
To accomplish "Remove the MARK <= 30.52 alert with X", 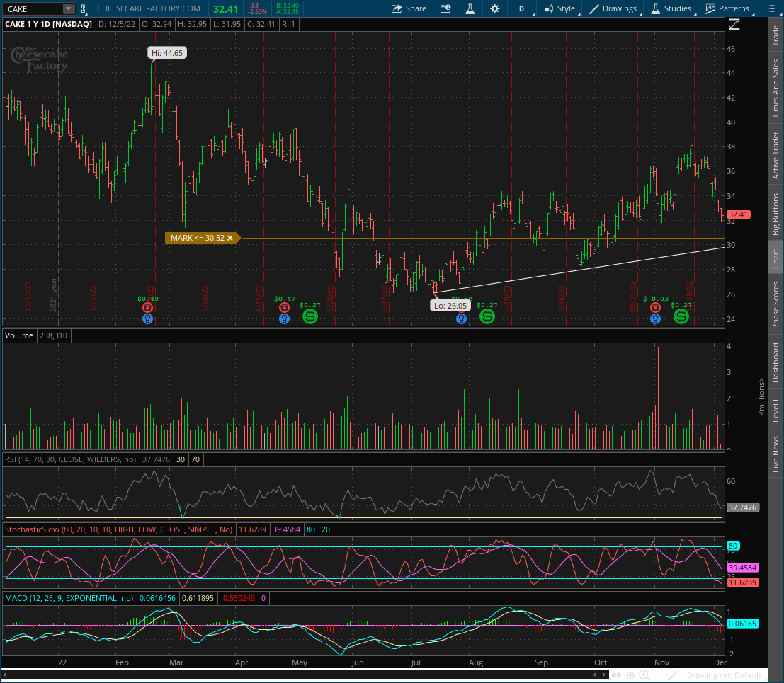I will coord(230,238).
